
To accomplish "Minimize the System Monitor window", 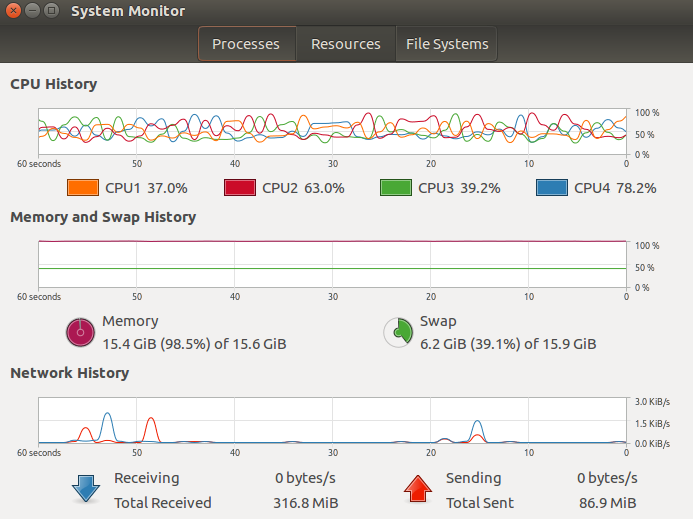I will (32, 10).
